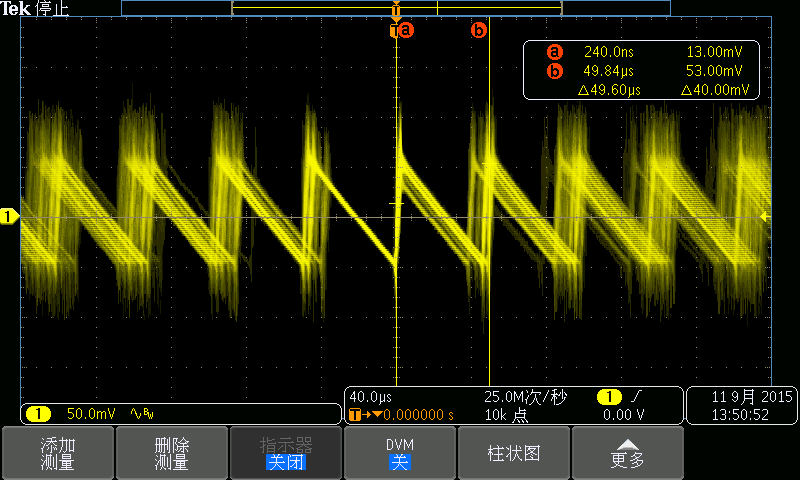Screen dimensions: 800x480
Task: Click the 停止 acquisition status label
Action: (x=52, y=8)
